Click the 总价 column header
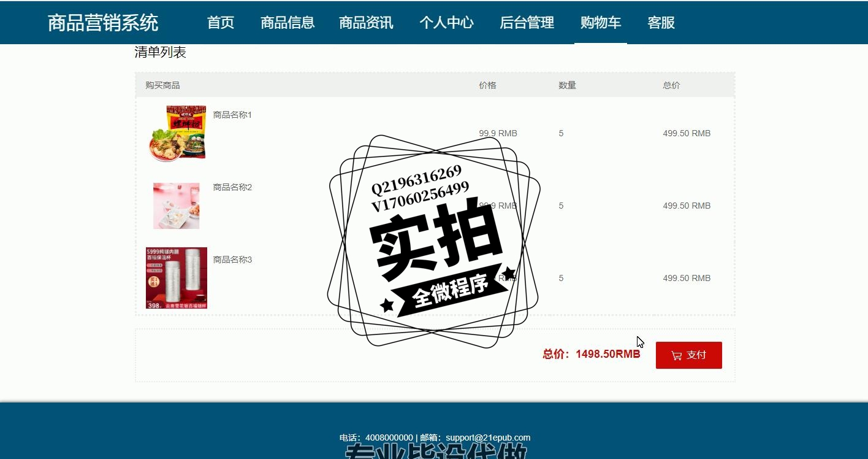This screenshot has height=459, width=868. 671,85
